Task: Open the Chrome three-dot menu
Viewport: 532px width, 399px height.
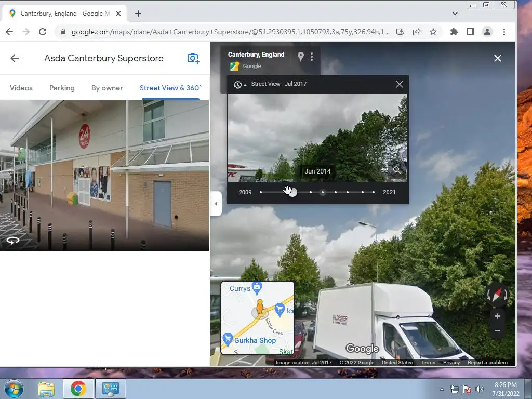Action: point(504,32)
